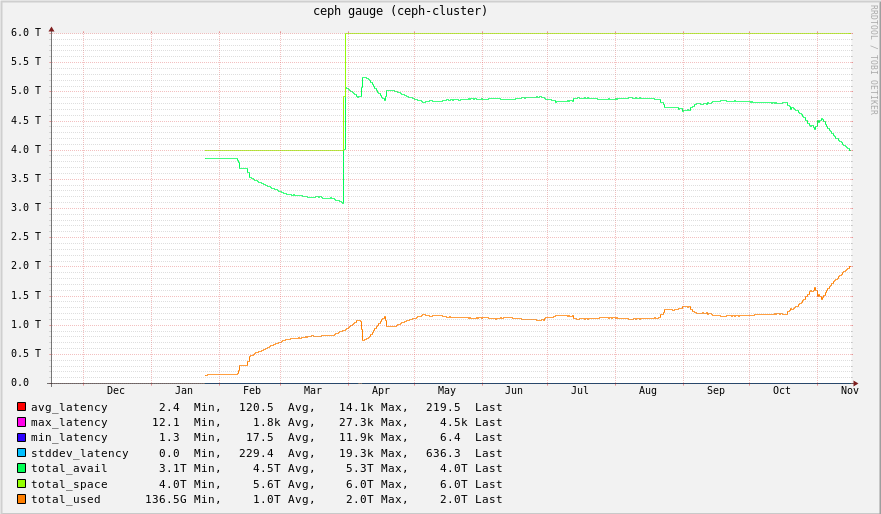Click the cyan stddev_latency legend swatch
Image resolution: width=881 pixels, height=514 pixels.
point(21,453)
